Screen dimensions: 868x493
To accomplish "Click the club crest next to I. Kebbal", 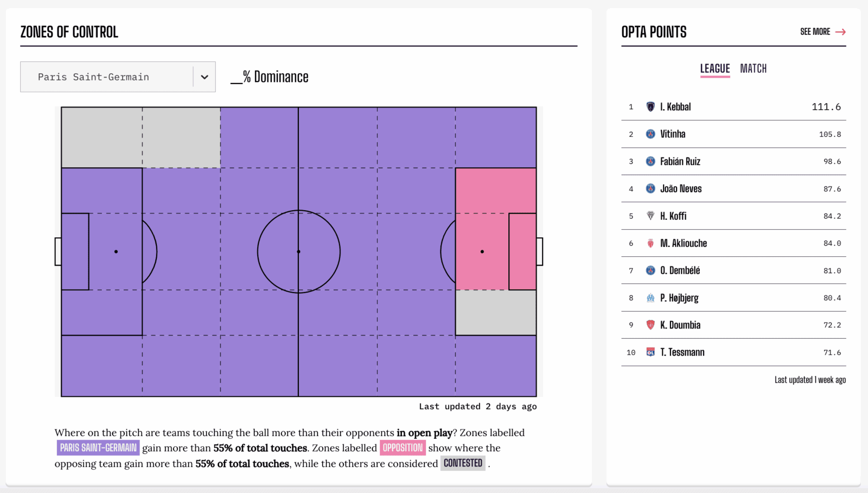I will [650, 107].
